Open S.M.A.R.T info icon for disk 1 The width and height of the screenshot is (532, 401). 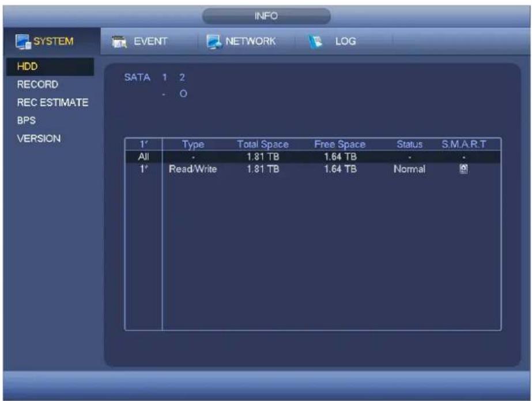(x=463, y=168)
